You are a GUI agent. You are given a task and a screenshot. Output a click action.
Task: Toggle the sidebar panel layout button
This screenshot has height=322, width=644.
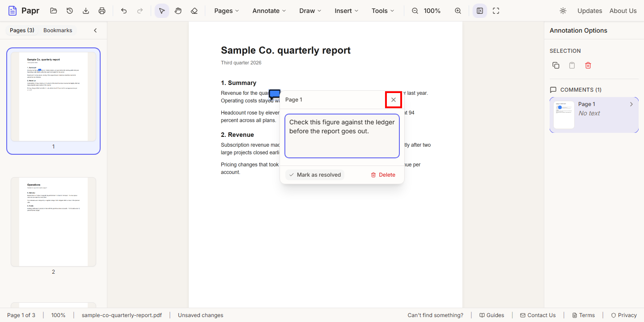point(480,11)
